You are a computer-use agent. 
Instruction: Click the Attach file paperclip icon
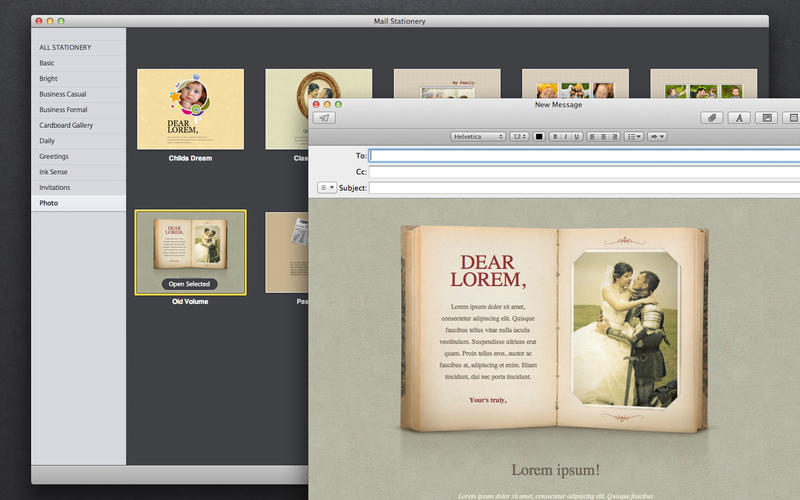click(711, 118)
